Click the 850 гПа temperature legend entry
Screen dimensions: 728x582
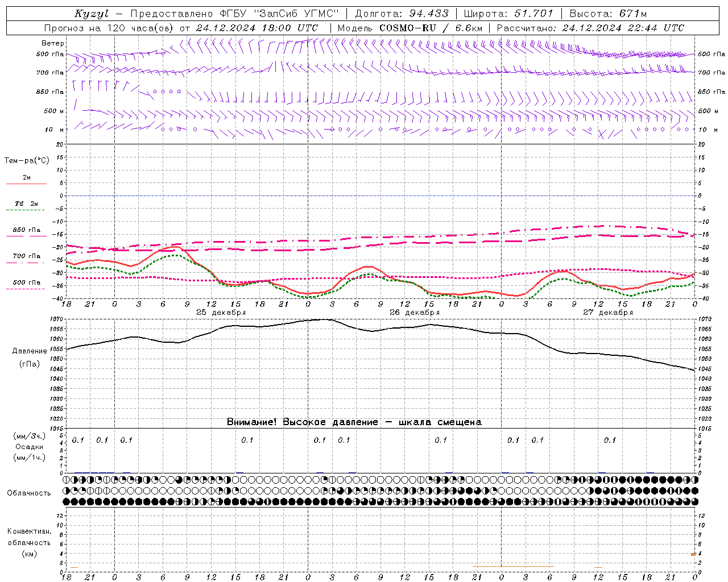coord(26,230)
